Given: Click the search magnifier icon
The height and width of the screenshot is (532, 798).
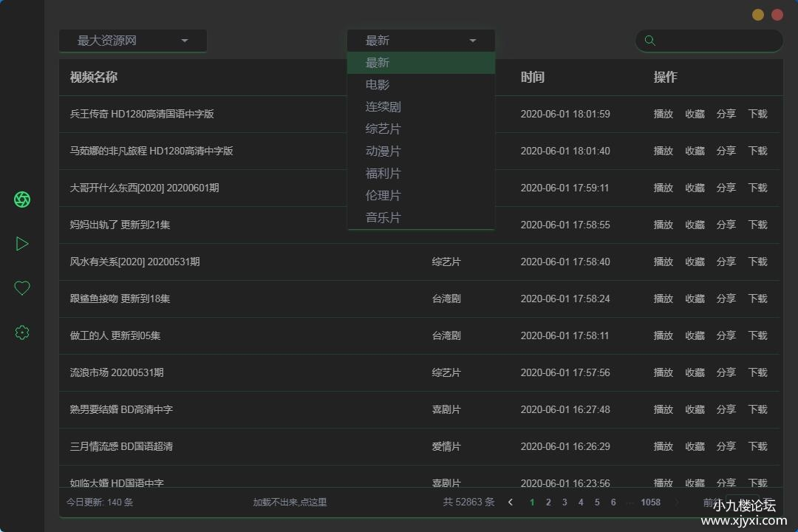Looking at the screenshot, I should (650, 41).
